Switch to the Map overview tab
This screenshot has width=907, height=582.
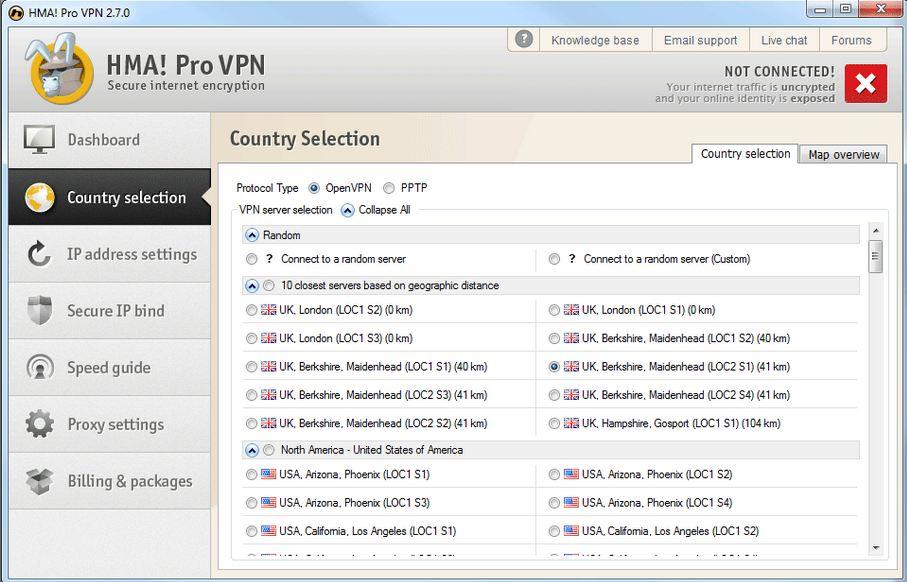pyautogui.click(x=843, y=154)
